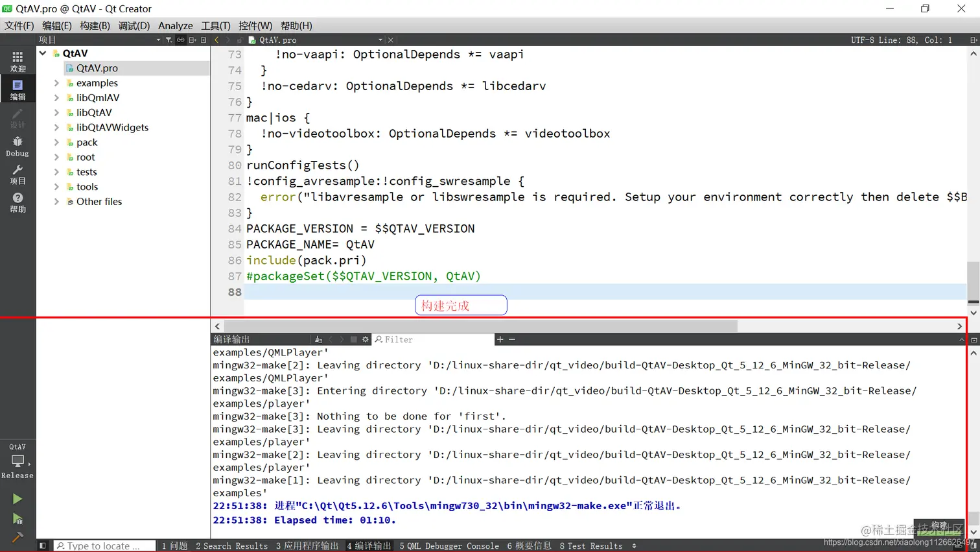Expand the pack folder
Viewport: 980px width, 552px height.
[56, 143]
